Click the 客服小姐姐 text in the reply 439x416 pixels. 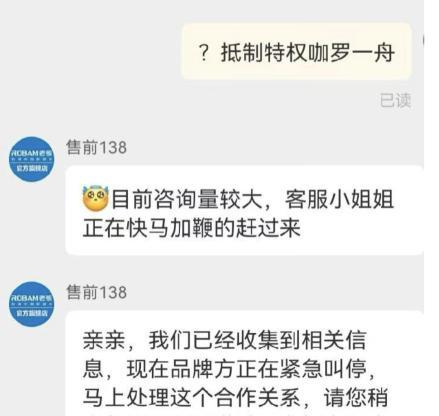[339, 199]
